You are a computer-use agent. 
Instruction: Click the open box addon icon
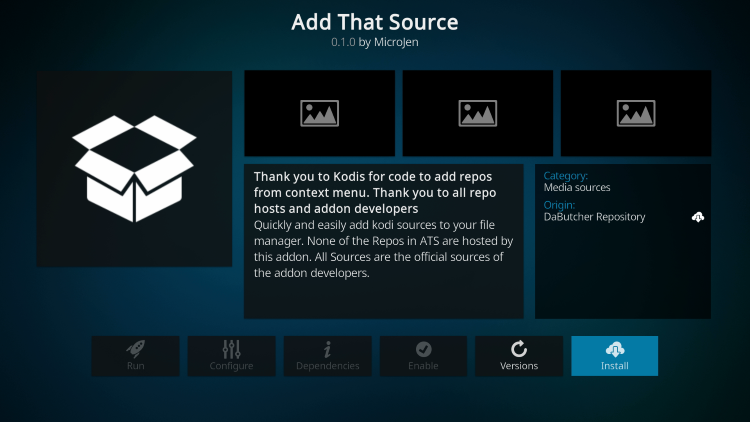coord(134,168)
